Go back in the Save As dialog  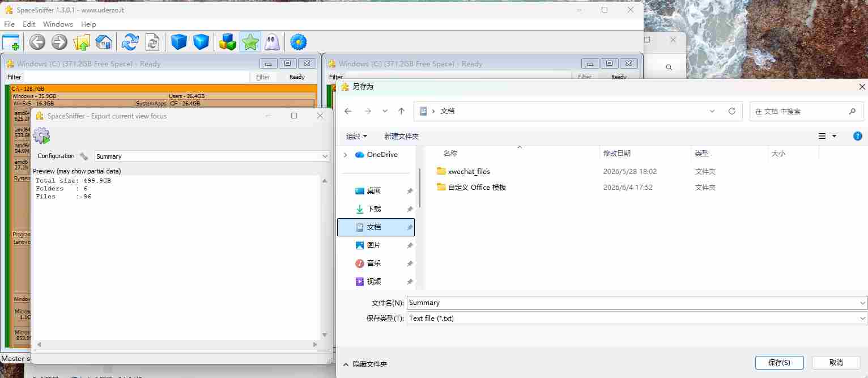[348, 111]
